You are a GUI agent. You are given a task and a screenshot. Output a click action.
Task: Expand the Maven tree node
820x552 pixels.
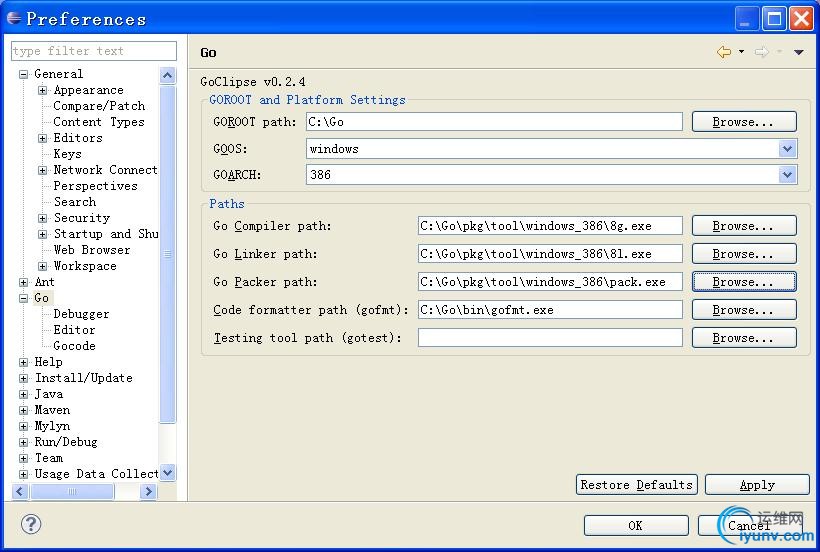click(x=24, y=410)
